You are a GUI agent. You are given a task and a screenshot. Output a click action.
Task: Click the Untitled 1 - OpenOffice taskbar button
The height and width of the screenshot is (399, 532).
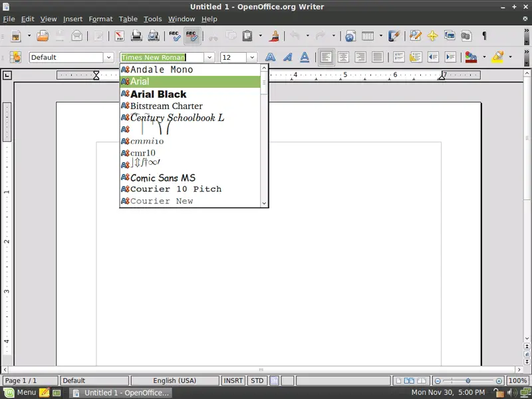pos(121,393)
